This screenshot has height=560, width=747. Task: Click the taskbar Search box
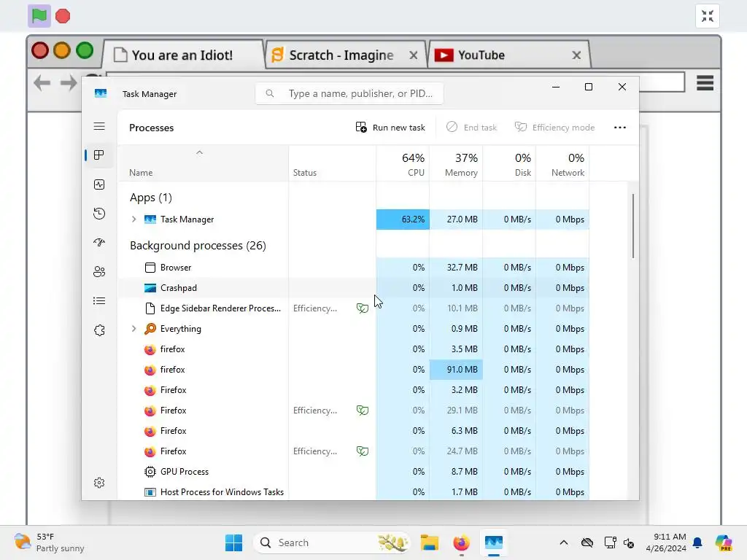coord(332,542)
